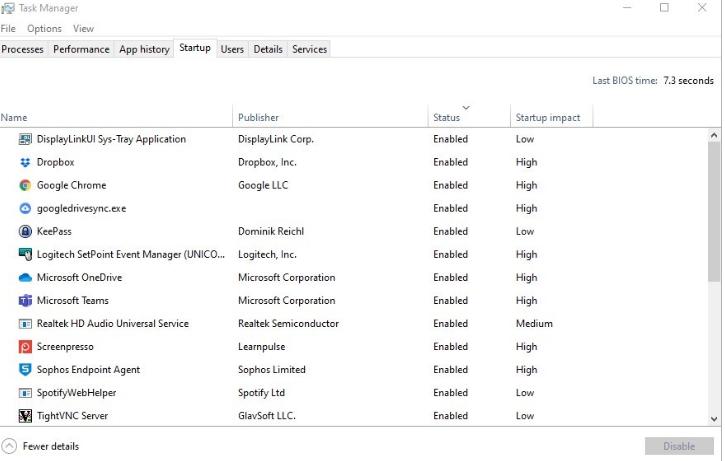Image resolution: width=725 pixels, height=461 pixels.
Task: Sort by the Publisher column header
Action: click(x=330, y=117)
